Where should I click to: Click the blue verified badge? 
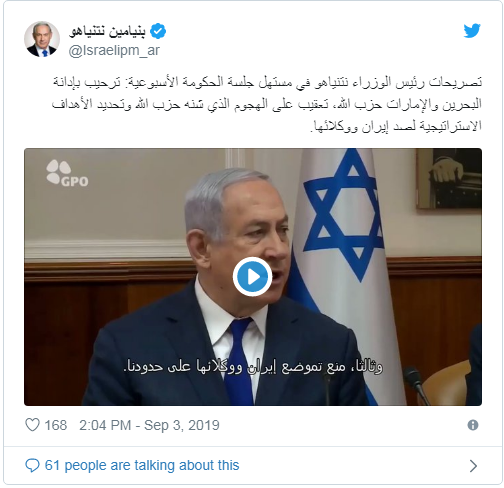(158, 31)
